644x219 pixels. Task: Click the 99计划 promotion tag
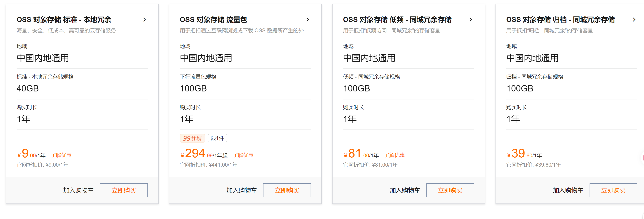(x=192, y=138)
